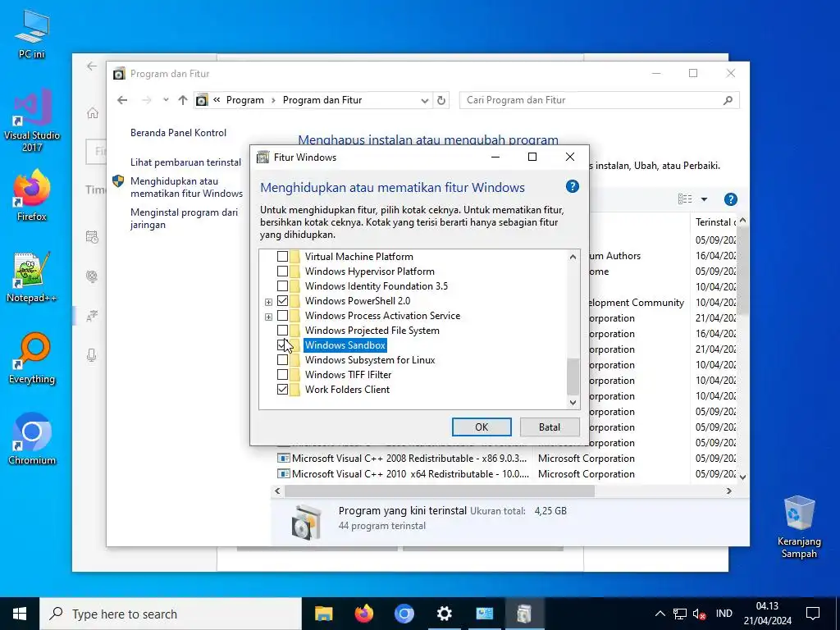This screenshot has height=630, width=840.
Task: Open Visual Studio 2017 desktop shortcut
Action: coord(32,120)
